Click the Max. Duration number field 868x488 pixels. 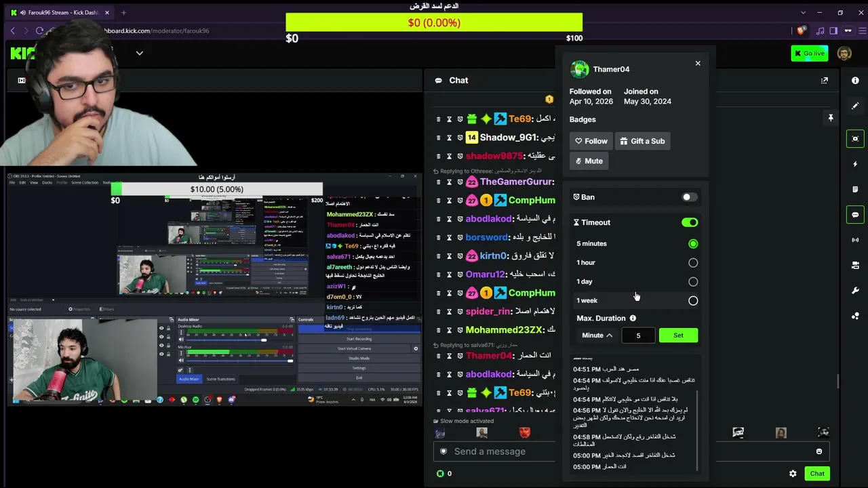tap(638, 335)
